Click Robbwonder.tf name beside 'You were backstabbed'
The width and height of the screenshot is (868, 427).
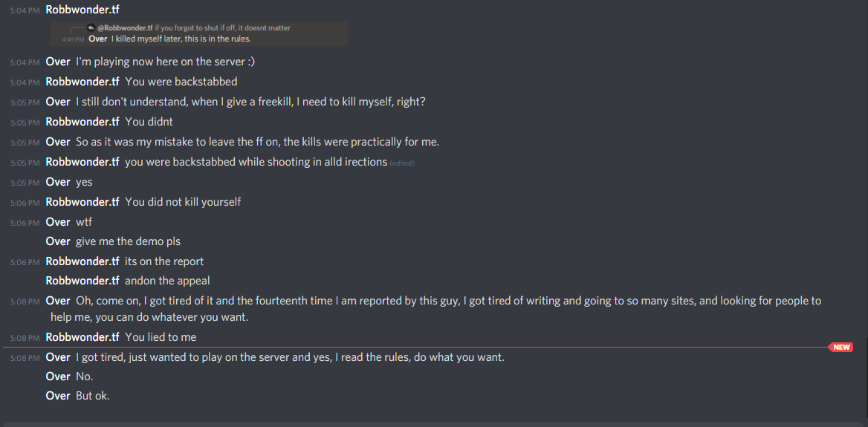pos(82,82)
